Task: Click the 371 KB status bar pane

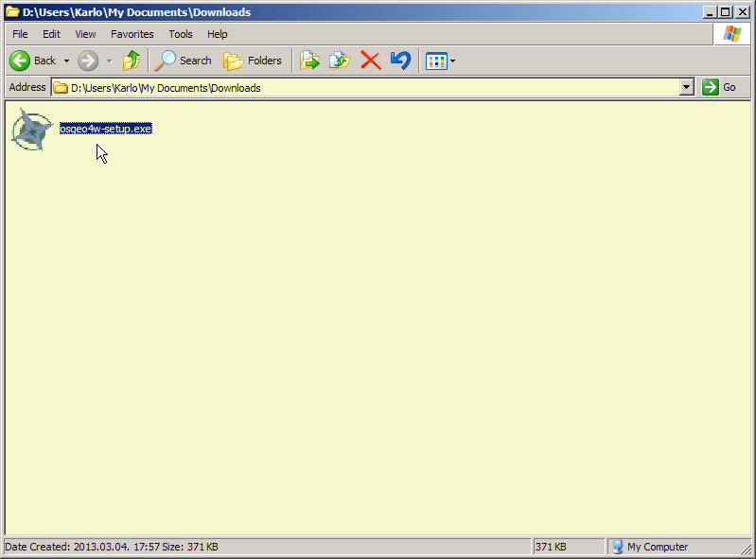Action: (x=569, y=547)
